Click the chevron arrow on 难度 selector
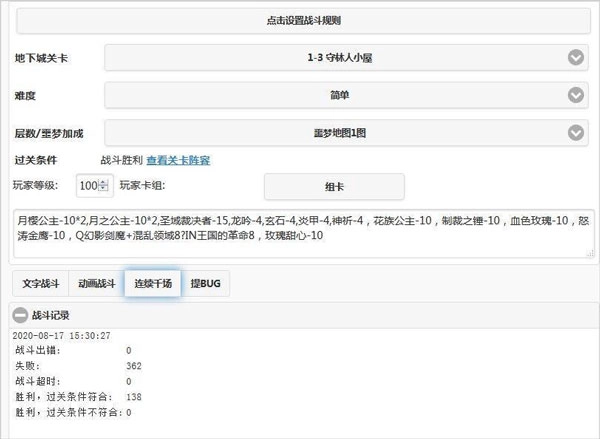 coord(575,95)
